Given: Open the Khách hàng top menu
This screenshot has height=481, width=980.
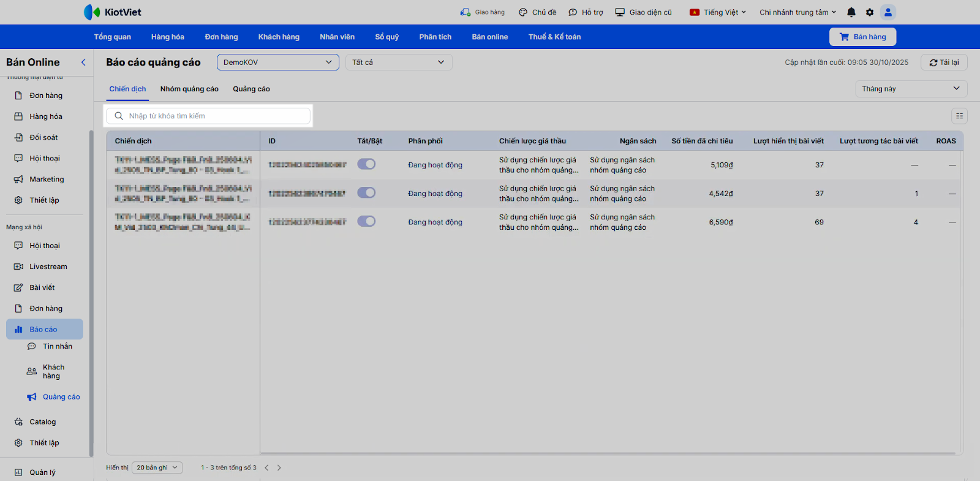Looking at the screenshot, I should click(x=279, y=37).
